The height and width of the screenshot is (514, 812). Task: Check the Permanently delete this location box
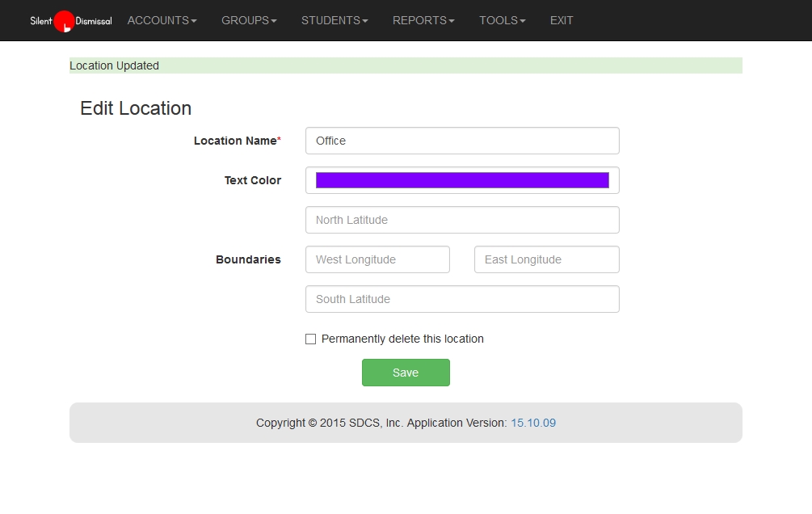point(310,339)
